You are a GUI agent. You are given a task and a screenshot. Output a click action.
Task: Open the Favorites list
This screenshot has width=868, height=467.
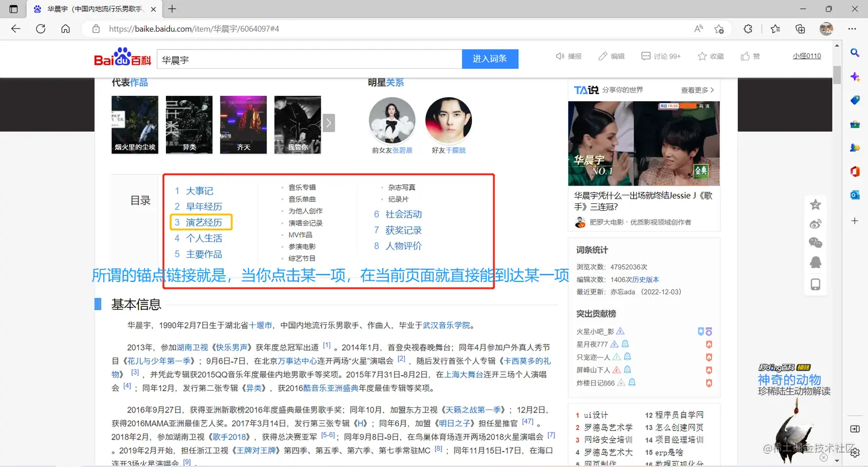(776, 29)
